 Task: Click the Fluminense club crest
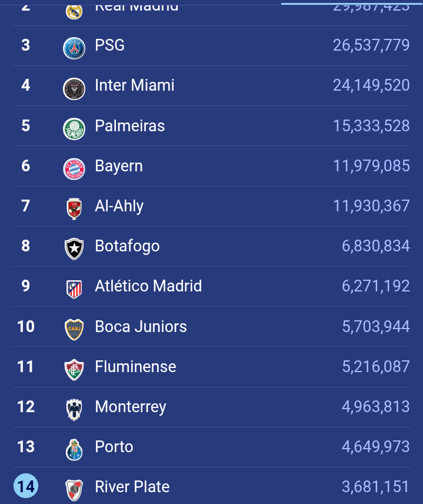(x=74, y=370)
